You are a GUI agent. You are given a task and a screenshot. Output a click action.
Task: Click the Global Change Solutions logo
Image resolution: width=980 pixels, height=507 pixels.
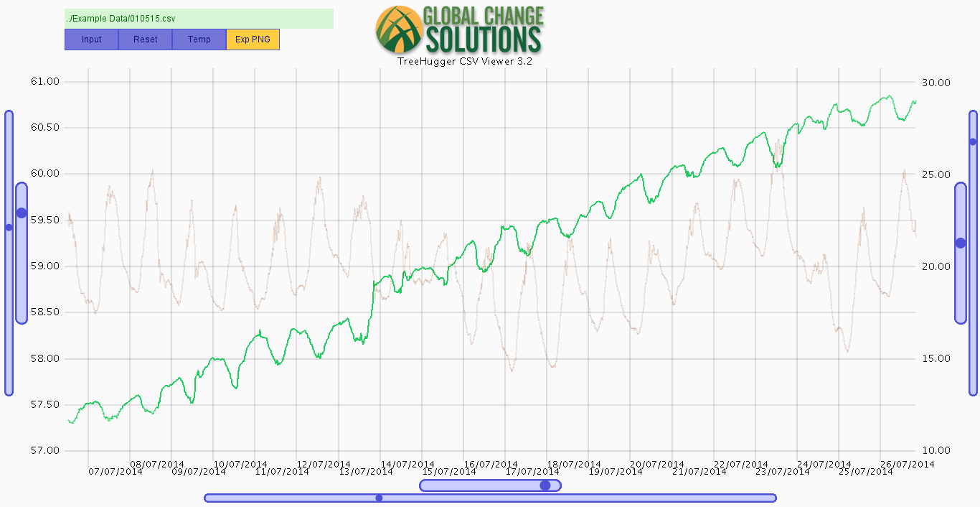pos(459,29)
